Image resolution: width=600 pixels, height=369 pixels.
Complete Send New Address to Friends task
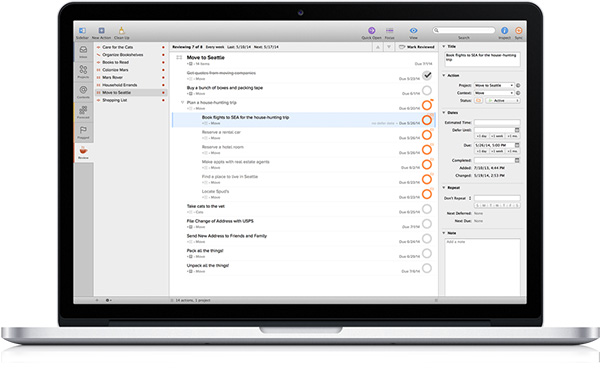427,238
